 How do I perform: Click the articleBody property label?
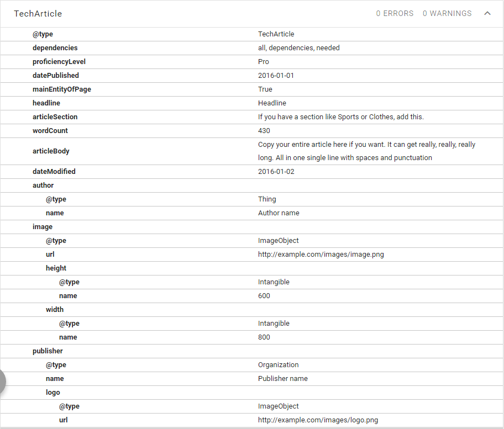pos(51,151)
